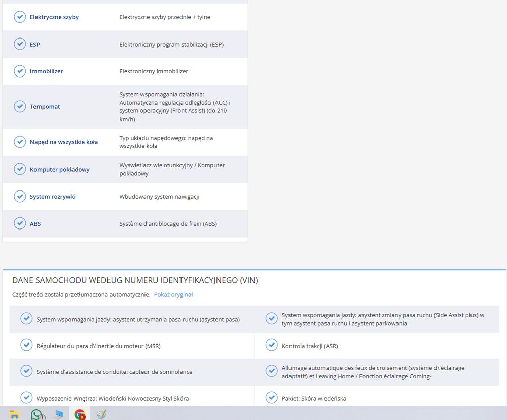The width and height of the screenshot is (507, 420).
Task: Click checkmark beside Side Assist plus entry
Action: [x=272, y=319]
